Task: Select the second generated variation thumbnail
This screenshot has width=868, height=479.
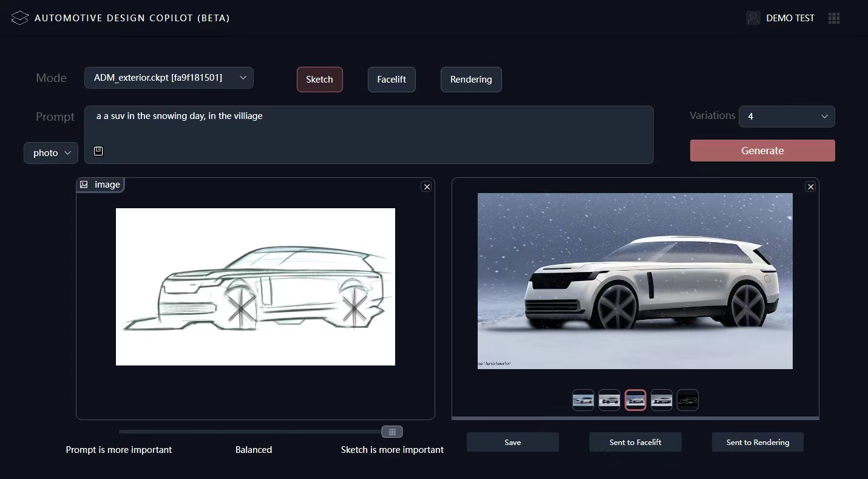Action: click(x=609, y=400)
